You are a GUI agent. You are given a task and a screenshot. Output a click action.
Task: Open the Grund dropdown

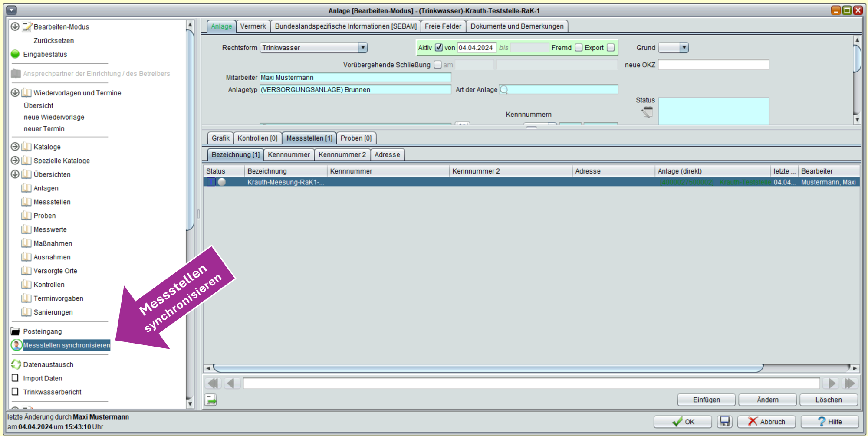pyautogui.click(x=684, y=48)
